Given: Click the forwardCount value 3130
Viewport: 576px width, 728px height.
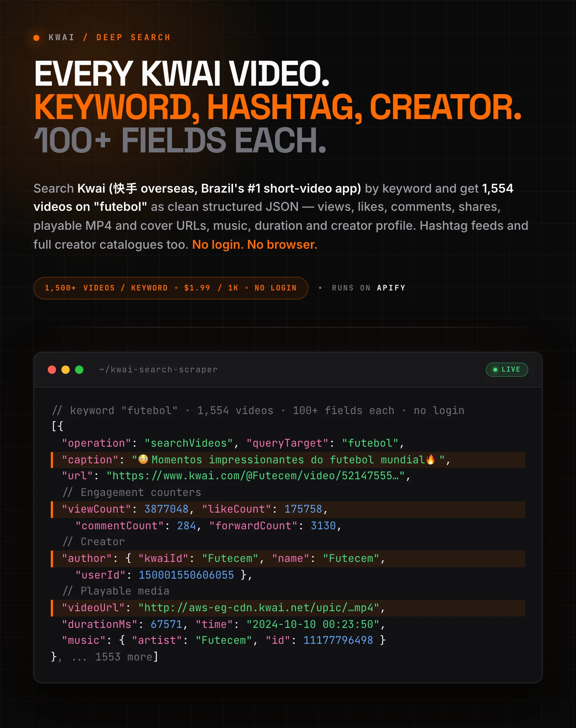Looking at the screenshot, I should 323,526.
